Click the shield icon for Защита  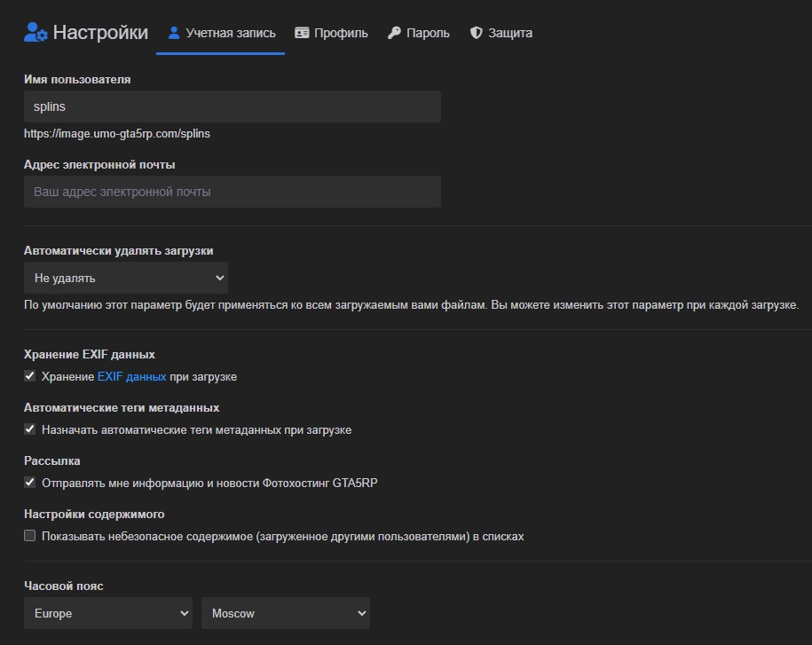pyautogui.click(x=476, y=33)
